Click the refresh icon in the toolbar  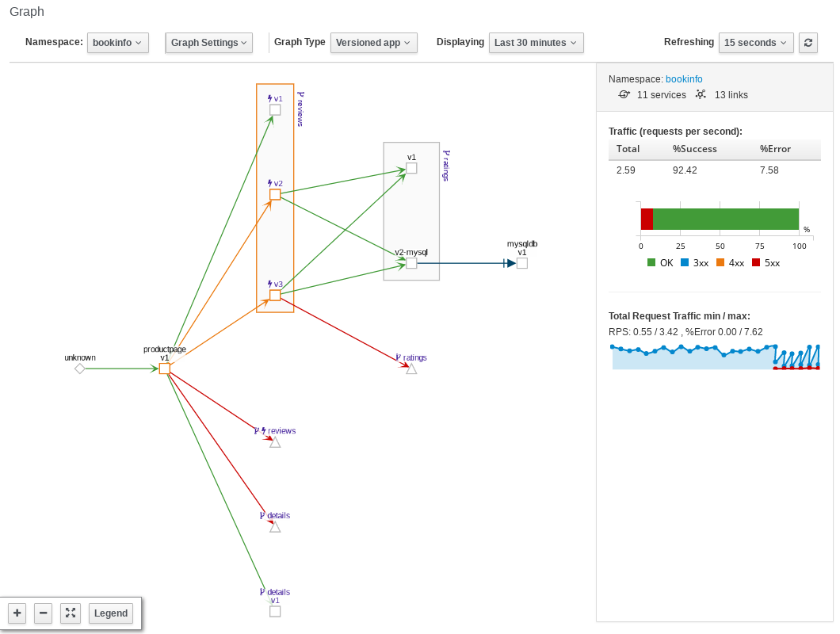pos(808,43)
